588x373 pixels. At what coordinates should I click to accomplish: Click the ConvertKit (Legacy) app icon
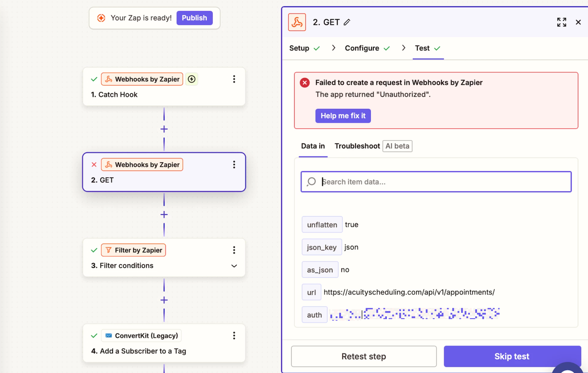pos(108,336)
